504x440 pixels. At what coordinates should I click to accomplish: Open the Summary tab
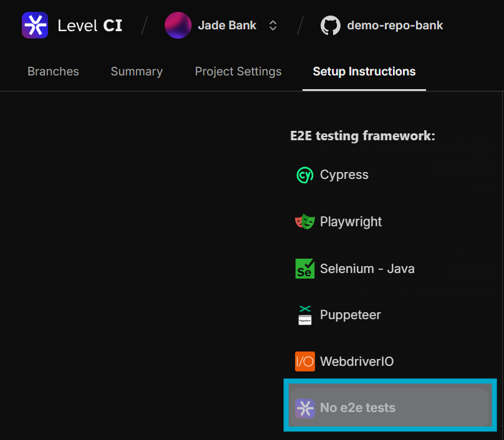coord(137,72)
